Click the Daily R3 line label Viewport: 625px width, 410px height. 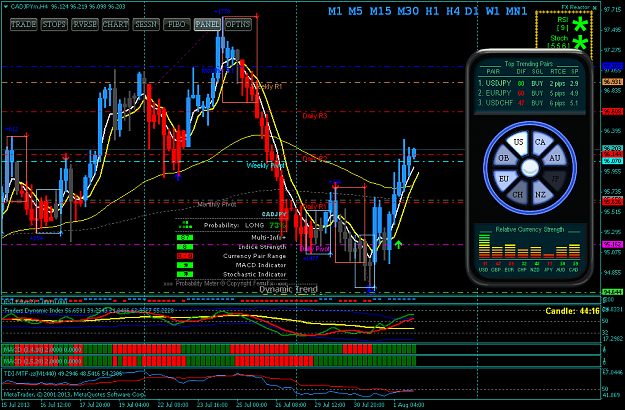[x=314, y=116]
